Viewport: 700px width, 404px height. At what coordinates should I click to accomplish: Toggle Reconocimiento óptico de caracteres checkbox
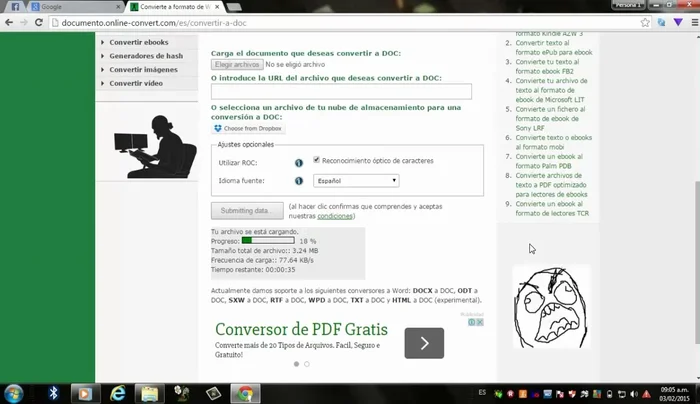click(x=317, y=160)
